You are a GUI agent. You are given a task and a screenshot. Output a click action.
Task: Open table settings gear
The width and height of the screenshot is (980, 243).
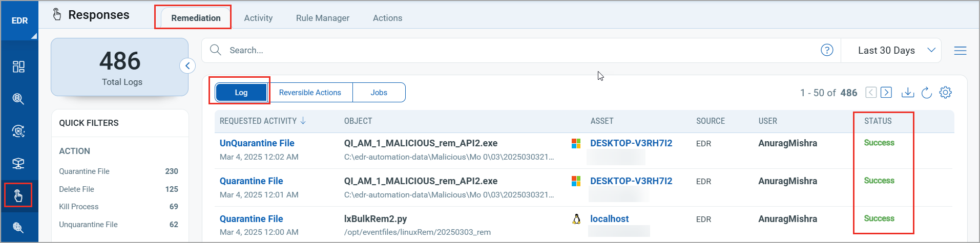point(945,93)
